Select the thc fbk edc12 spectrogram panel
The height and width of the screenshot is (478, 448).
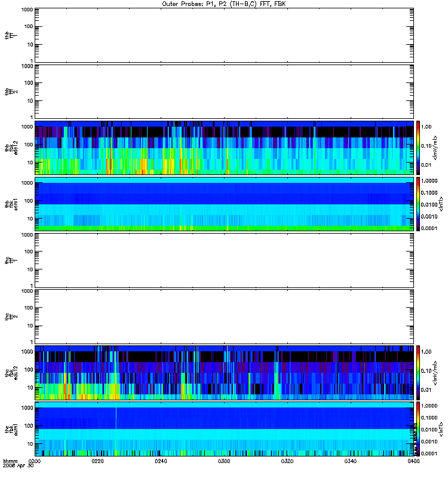click(x=225, y=373)
